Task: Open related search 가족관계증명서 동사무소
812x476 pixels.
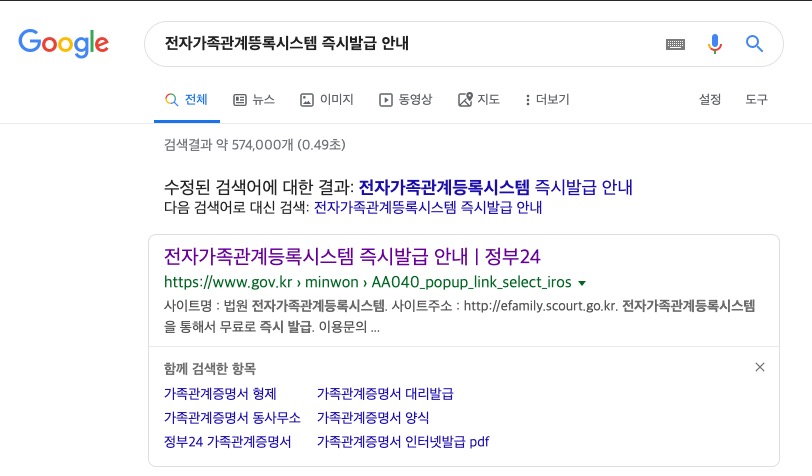Action: click(232, 417)
